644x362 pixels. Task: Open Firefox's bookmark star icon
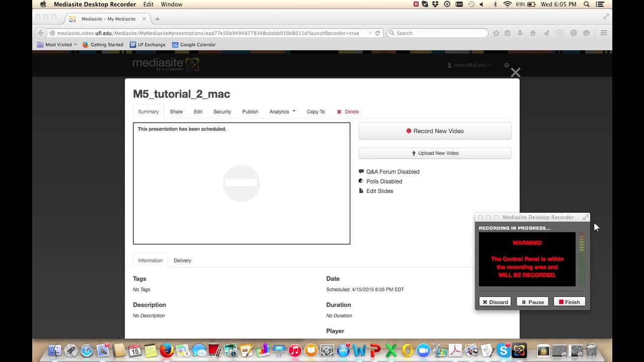pos(496,33)
